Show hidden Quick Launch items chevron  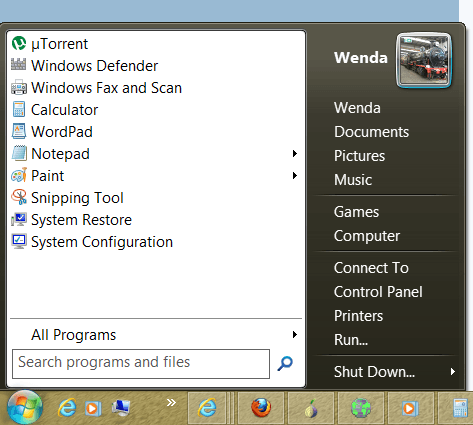(x=171, y=403)
